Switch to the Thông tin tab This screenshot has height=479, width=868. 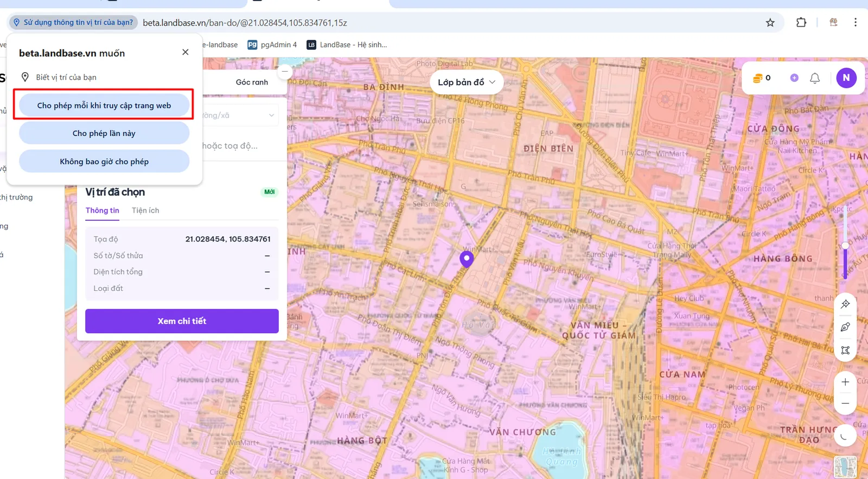click(x=103, y=210)
